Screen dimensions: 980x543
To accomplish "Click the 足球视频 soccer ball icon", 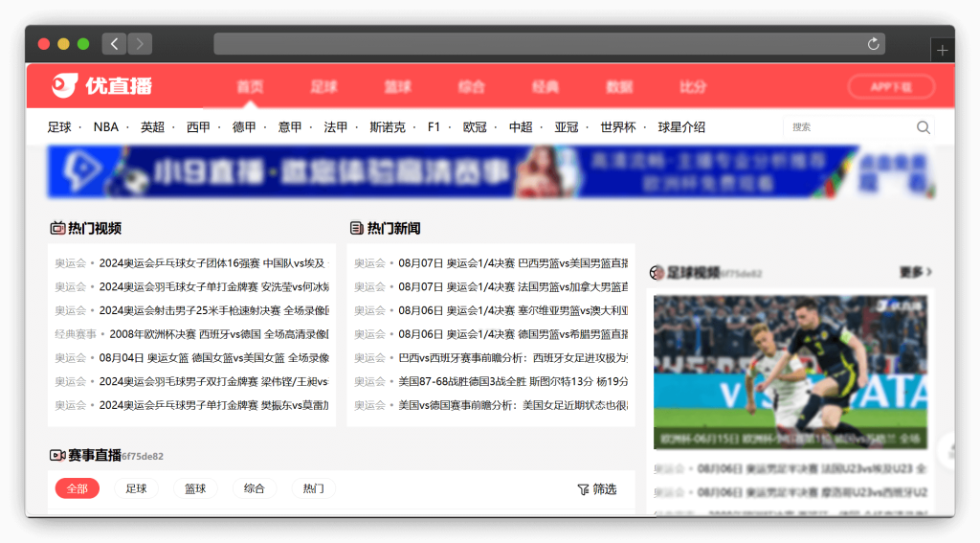I will (657, 273).
